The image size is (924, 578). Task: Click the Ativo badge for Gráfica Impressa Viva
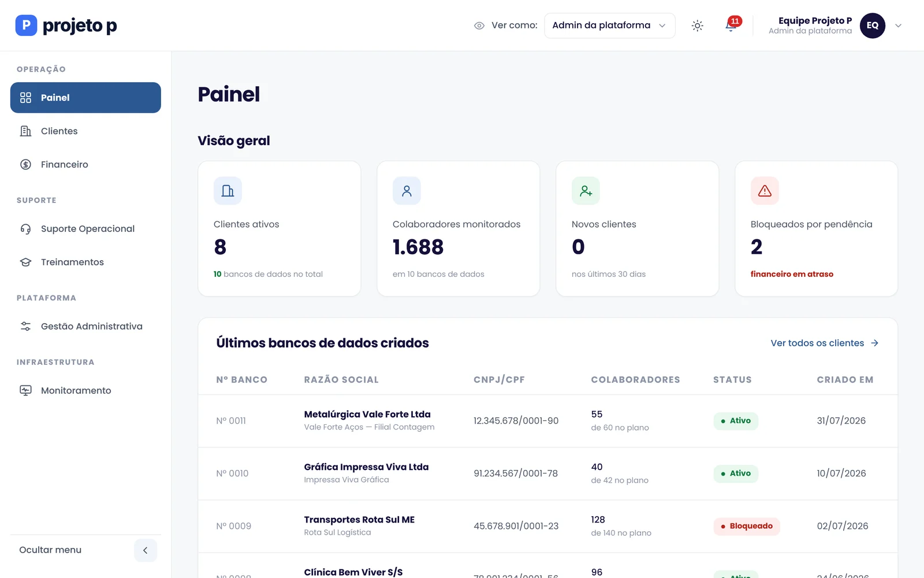[x=736, y=473]
